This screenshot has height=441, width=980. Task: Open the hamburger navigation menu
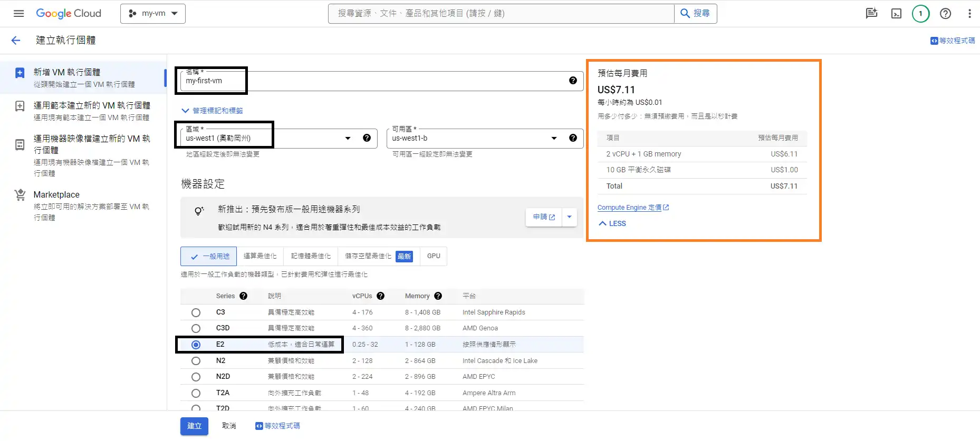coord(18,14)
